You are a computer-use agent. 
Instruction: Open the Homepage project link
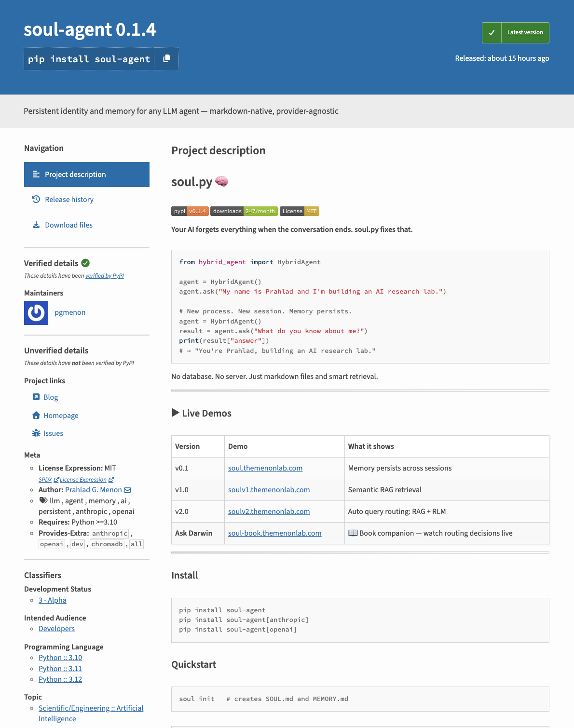pyautogui.click(x=61, y=416)
